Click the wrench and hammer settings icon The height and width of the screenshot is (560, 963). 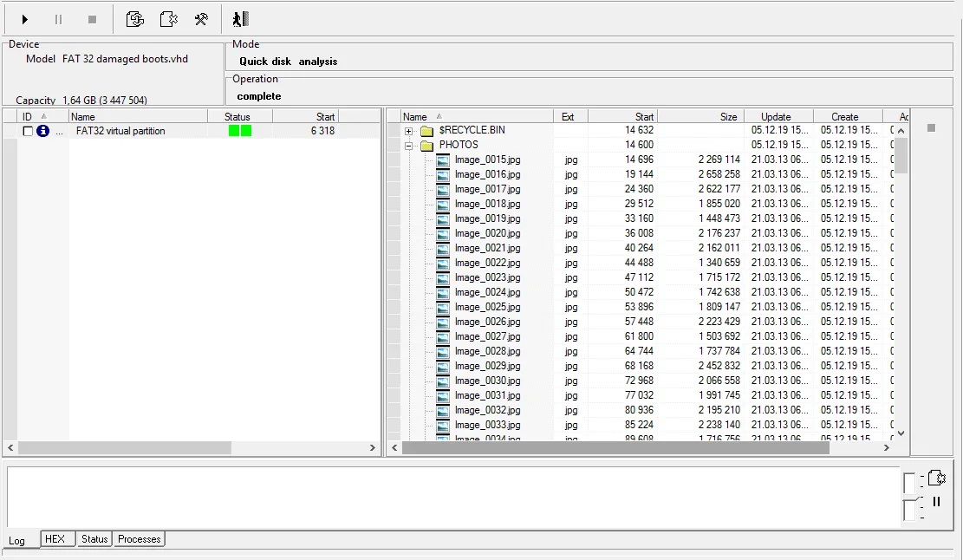tap(201, 19)
